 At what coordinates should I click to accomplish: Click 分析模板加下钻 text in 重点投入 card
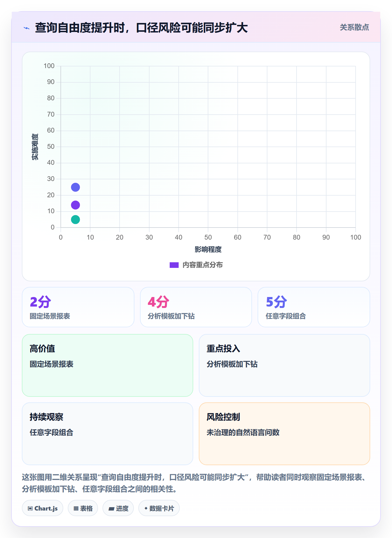pyautogui.click(x=232, y=364)
